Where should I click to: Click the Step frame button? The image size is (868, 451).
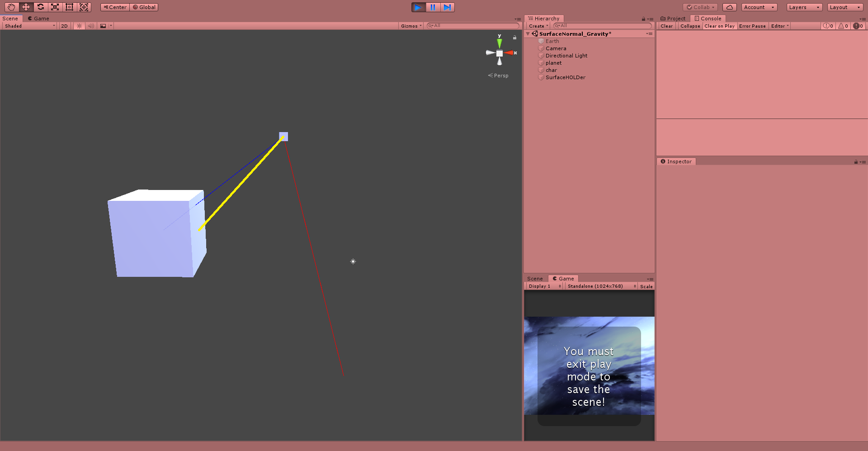tap(447, 7)
